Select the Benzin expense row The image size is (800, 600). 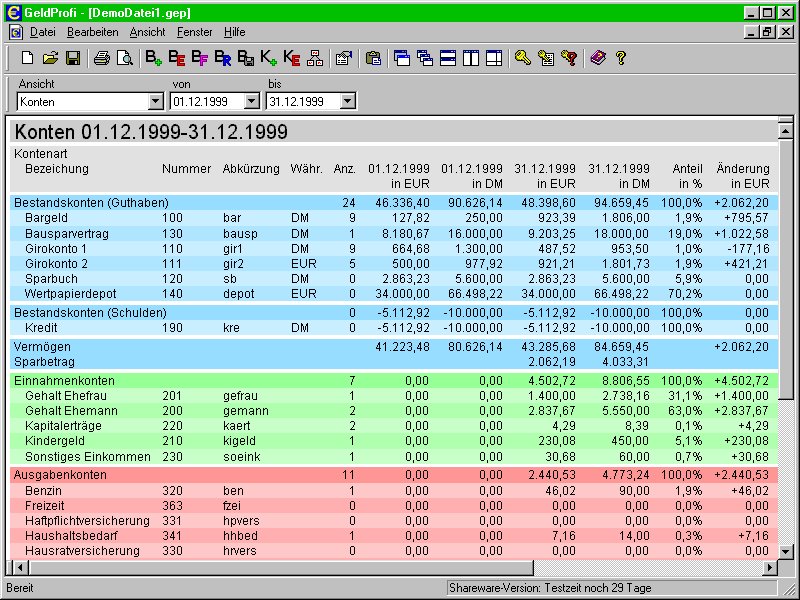coord(394,490)
